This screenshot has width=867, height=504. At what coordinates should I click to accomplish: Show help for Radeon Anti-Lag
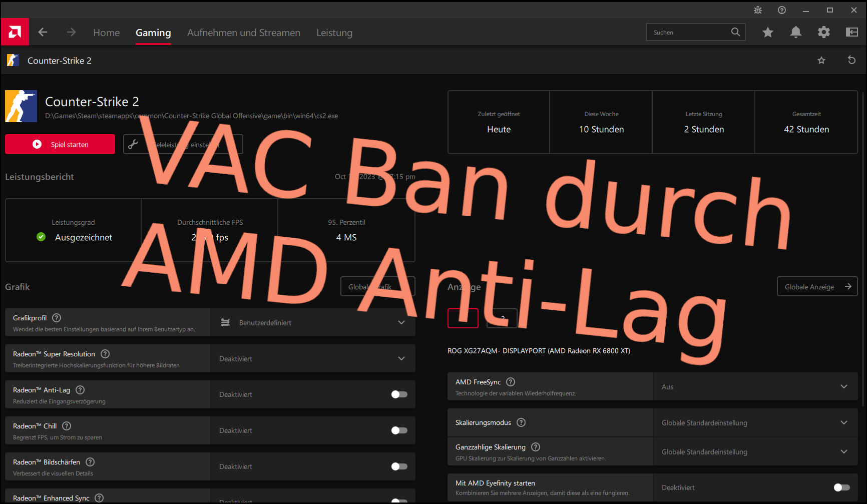pyautogui.click(x=80, y=390)
